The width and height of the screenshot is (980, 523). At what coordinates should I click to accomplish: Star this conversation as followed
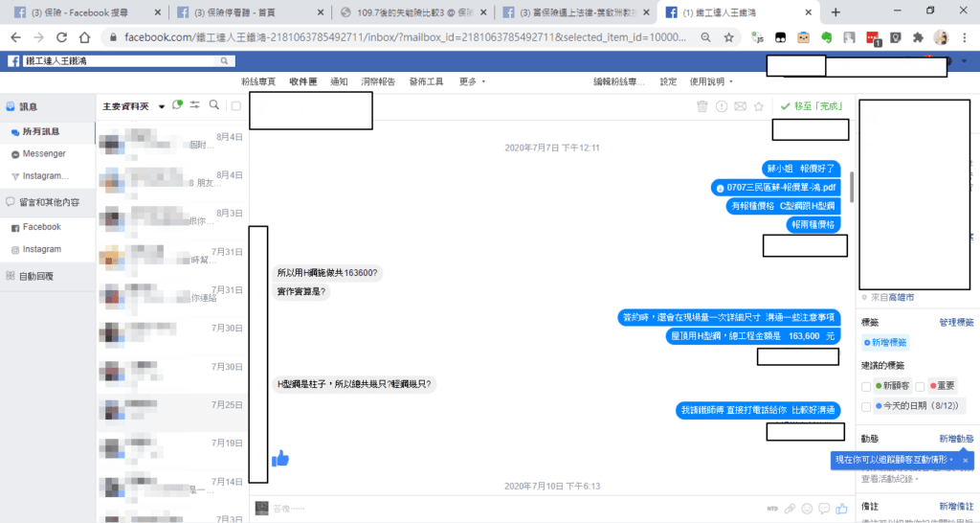pos(758,106)
